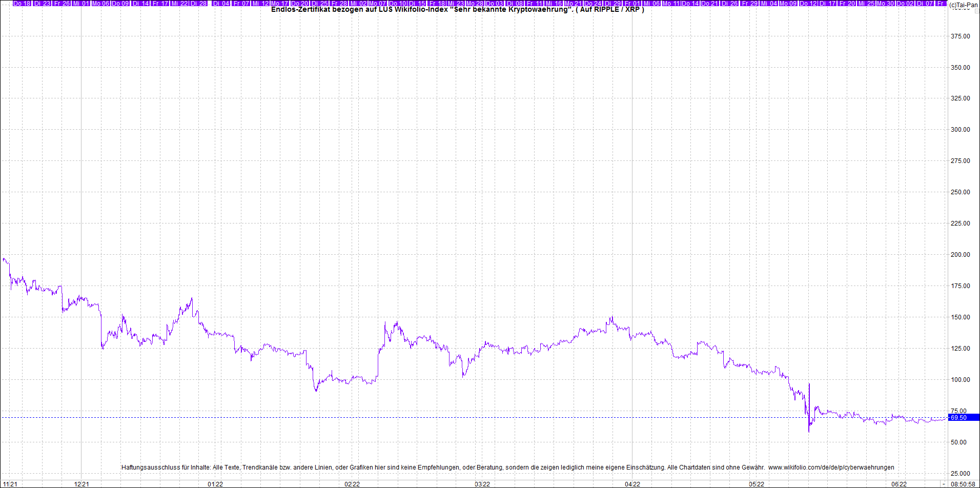Select the 06.22 month label on time axis
Viewport: 980px width, 488px height.
[x=899, y=484]
